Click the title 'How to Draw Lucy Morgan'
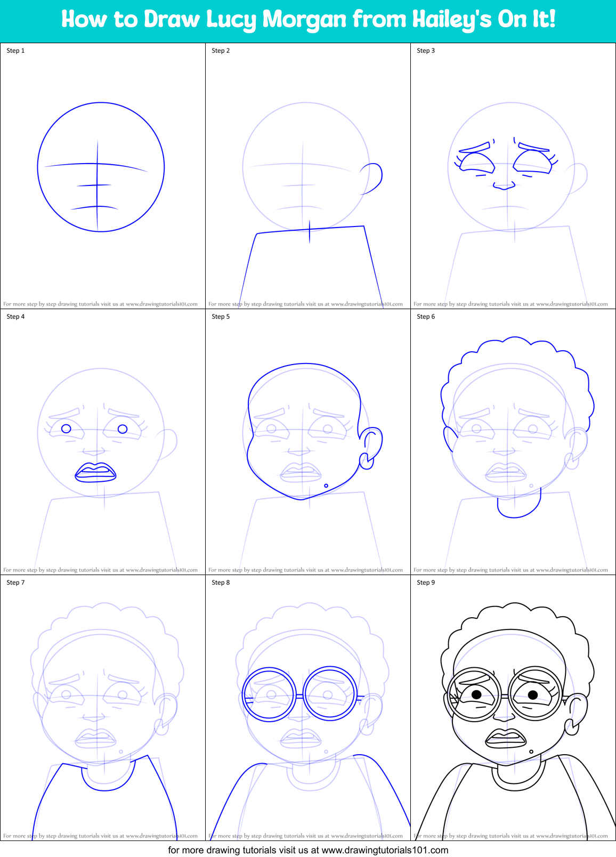 pos(308,20)
